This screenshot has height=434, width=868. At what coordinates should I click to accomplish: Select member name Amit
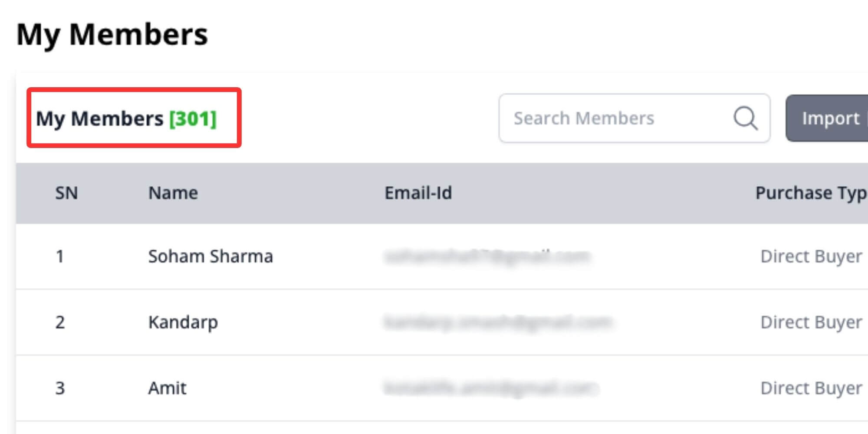(x=167, y=388)
